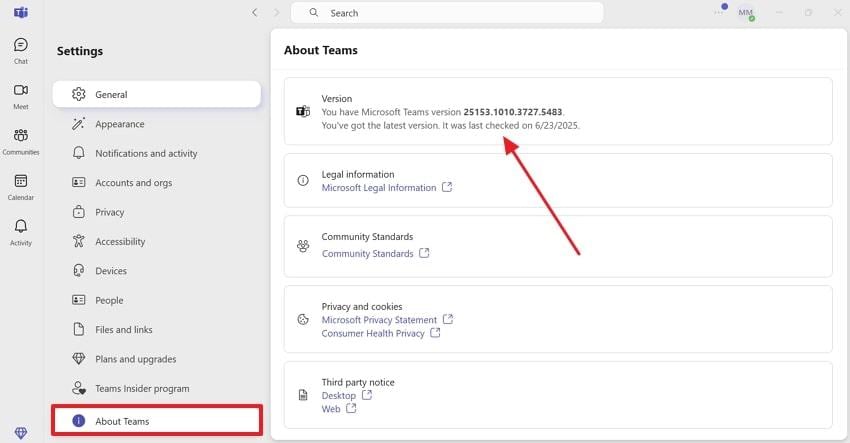Click the headset icon beside Devices

(x=79, y=270)
